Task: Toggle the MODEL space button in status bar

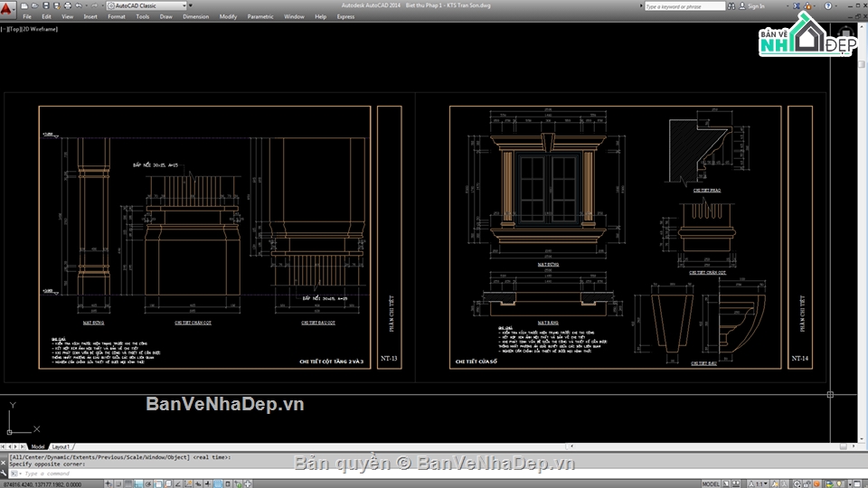Action: [712, 483]
